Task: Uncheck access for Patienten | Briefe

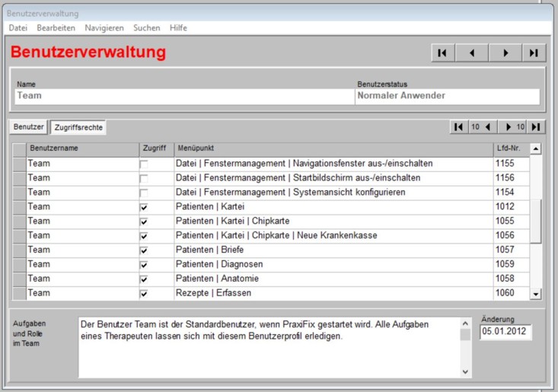Action: [x=144, y=250]
